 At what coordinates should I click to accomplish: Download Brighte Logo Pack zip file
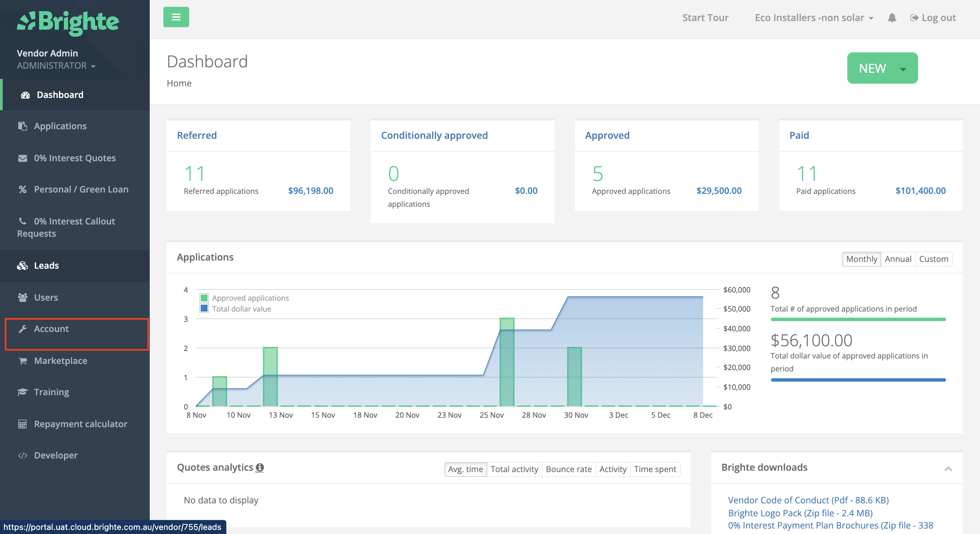800,513
